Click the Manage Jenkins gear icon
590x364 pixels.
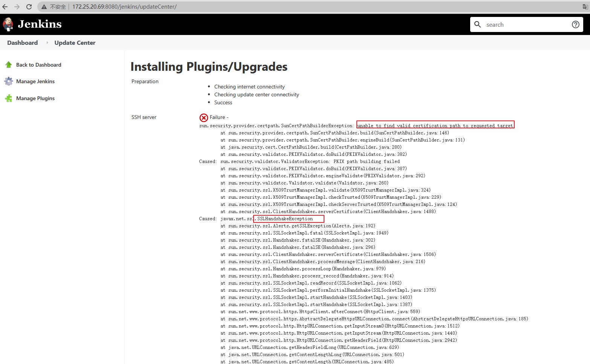click(x=8, y=81)
